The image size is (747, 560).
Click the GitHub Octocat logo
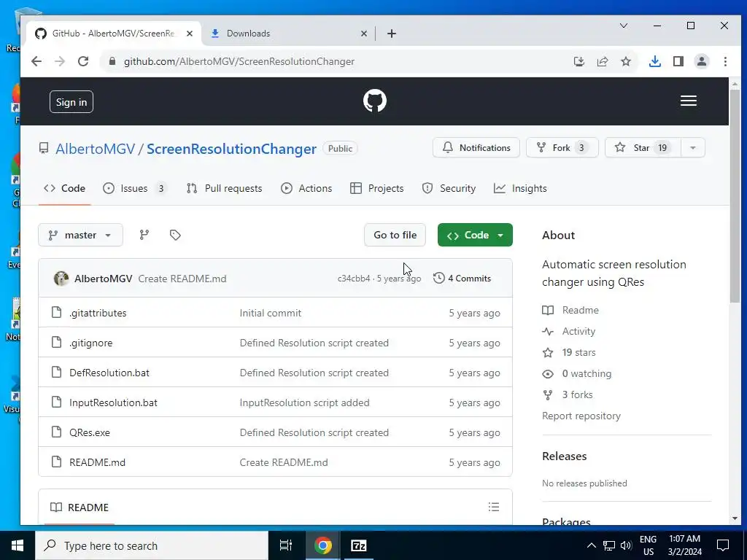point(374,101)
